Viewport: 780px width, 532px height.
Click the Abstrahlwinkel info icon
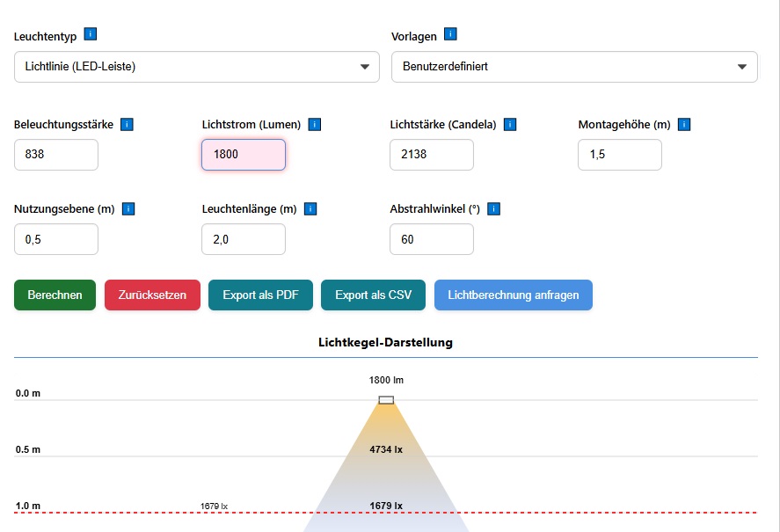pos(493,209)
